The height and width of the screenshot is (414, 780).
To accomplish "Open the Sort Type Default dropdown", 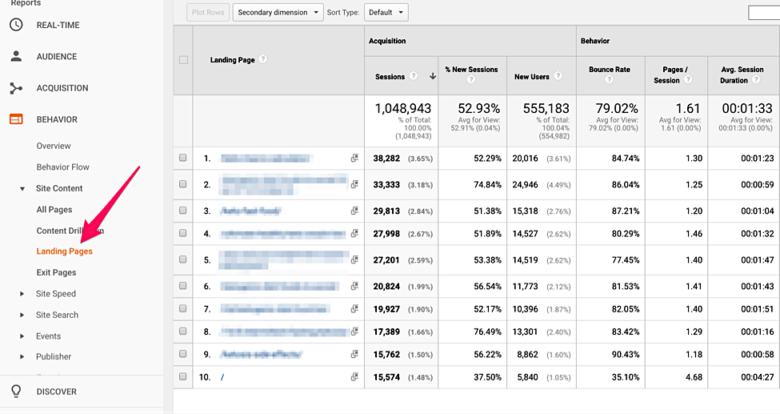I will [386, 12].
